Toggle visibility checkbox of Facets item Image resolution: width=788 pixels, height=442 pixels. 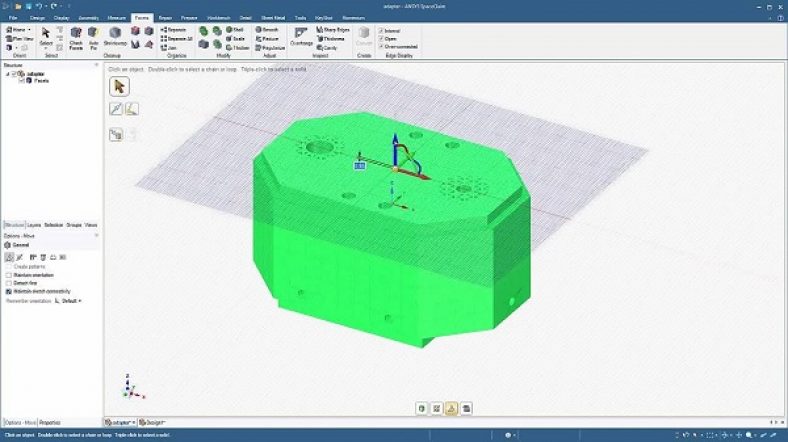(x=22, y=80)
